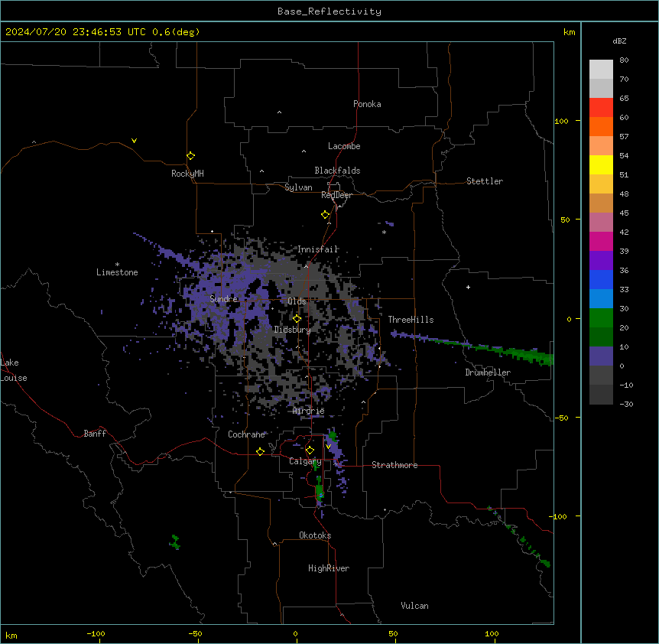The height and width of the screenshot is (644, 659).
Task: Click the magenta 39-42 dBZ legend swatch
Action: click(601, 241)
